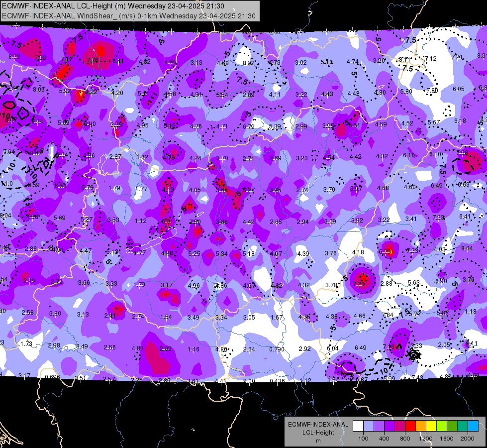
Task: Click the wind shear value 3.02
Action: (301, 63)
